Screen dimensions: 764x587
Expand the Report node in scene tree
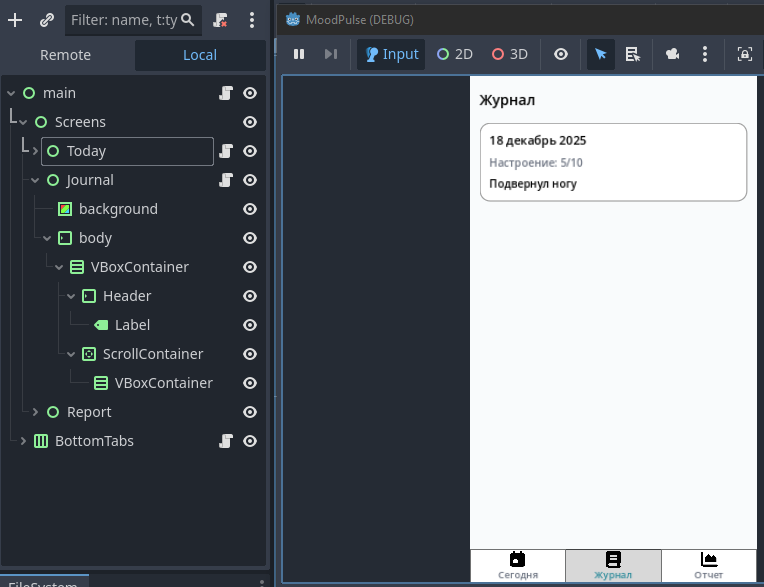(x=36, y=412)
